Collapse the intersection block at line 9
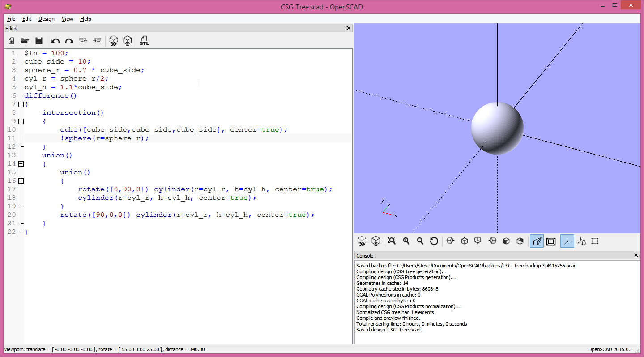This screenshot has width=644, height=357. 21,121
